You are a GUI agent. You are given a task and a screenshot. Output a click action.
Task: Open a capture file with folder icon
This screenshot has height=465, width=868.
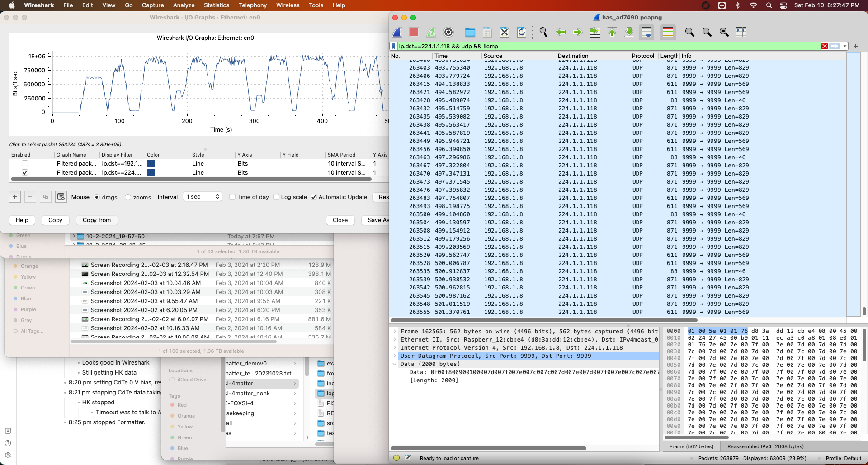pos(470,32)
